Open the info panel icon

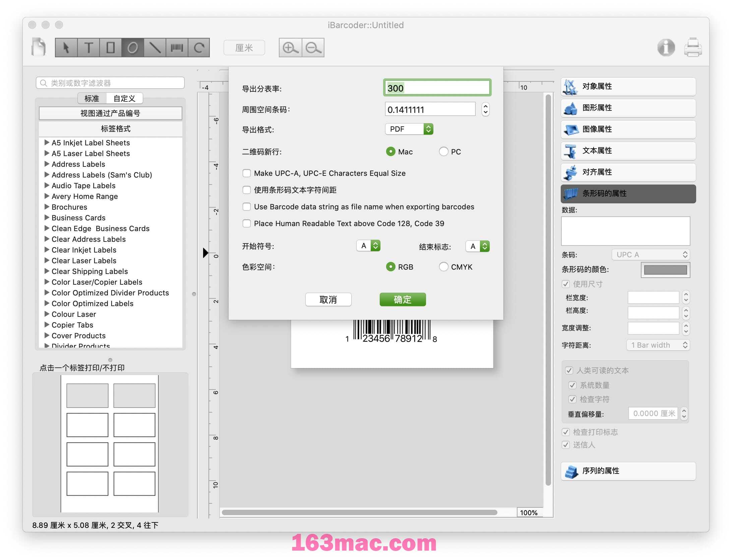(666, 47)
